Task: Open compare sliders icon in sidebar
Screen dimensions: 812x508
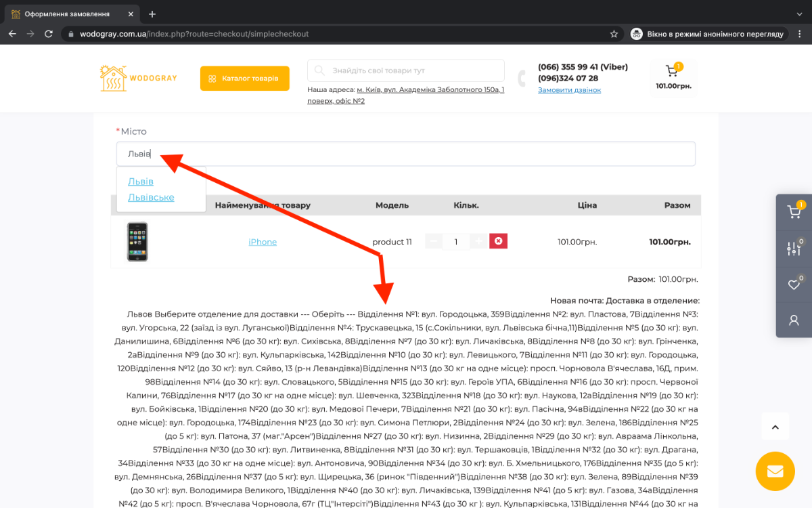Action: [794, 248]
